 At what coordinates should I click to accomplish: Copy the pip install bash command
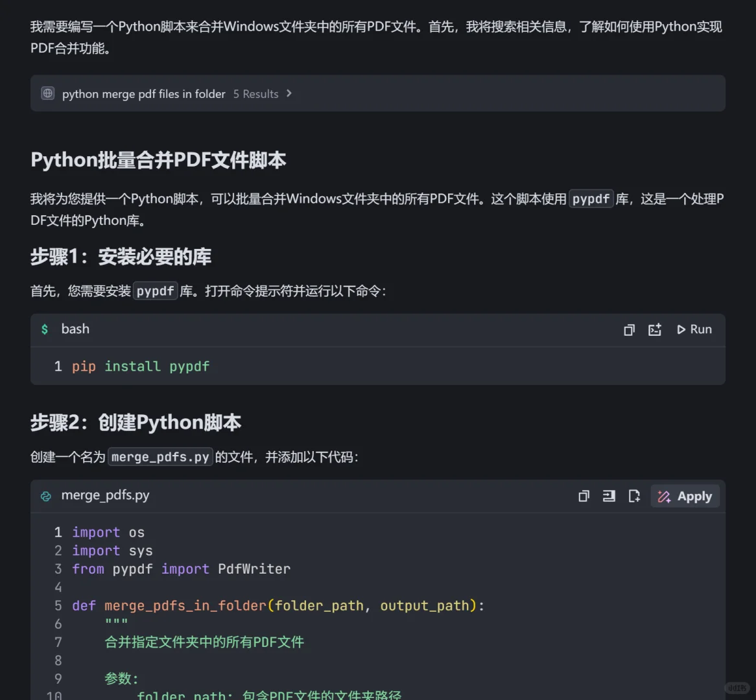pos(629,329)
